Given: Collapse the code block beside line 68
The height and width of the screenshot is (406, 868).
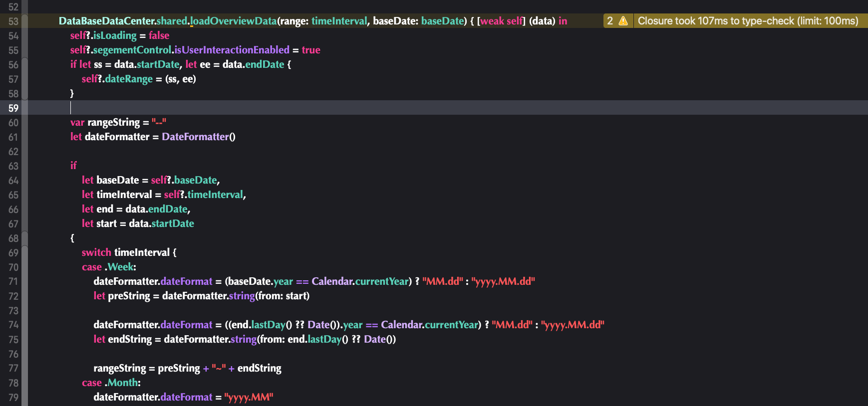Looking at the screenshot, I should click(24, 238).
